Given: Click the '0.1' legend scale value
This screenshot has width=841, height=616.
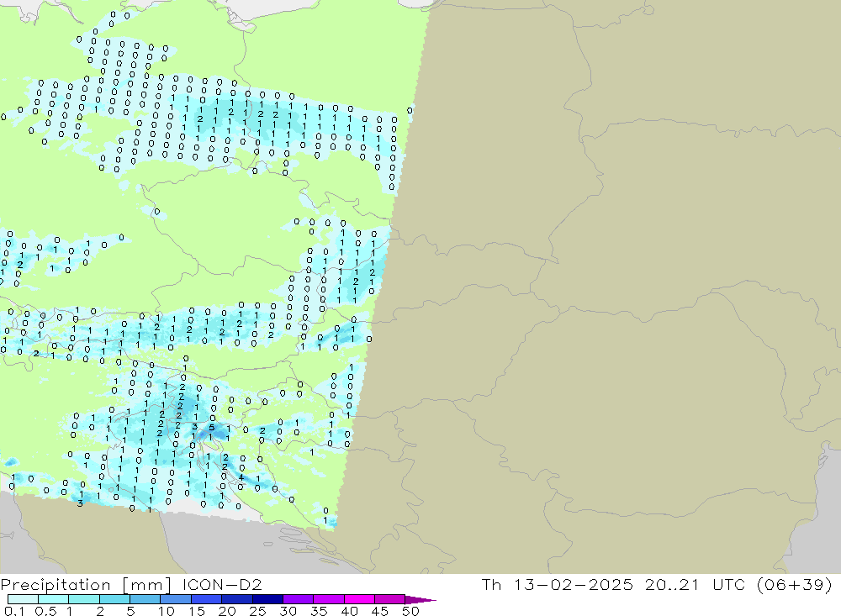Looking at the screenshot, I should click(14, 611).
